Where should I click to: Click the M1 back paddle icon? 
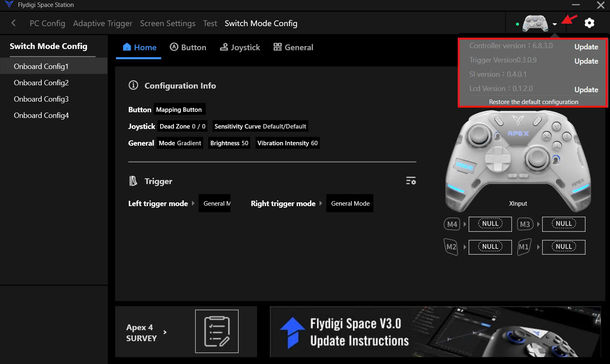(x=524, y=247)
